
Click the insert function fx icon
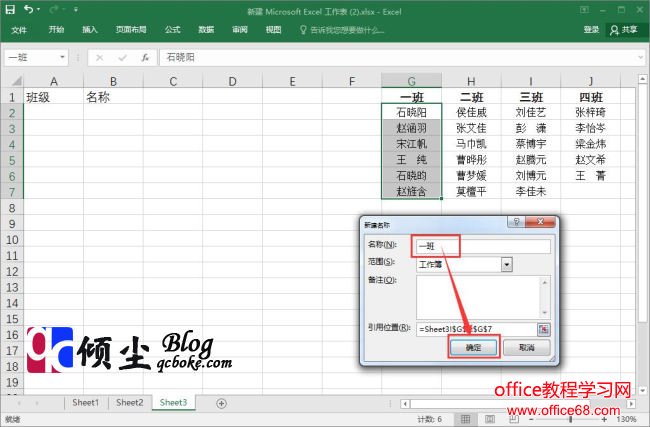pyautogui.click(x=145, y=58)
